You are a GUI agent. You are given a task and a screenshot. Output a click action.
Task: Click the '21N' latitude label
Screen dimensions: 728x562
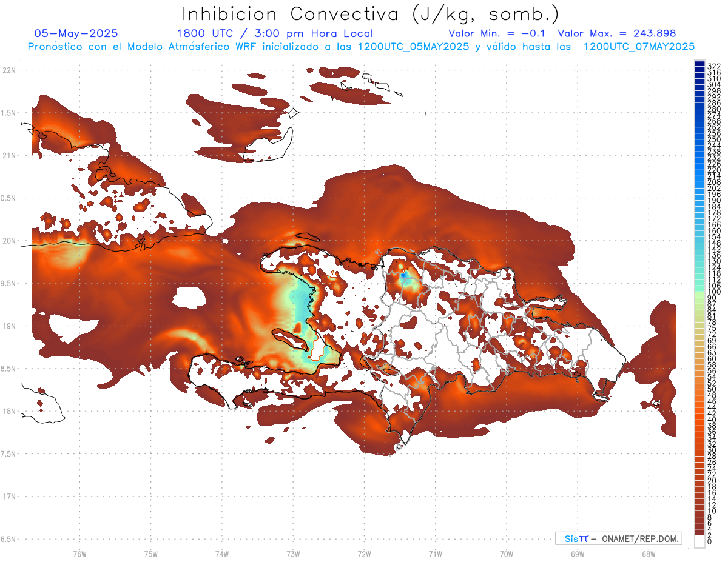pos(8,156)
